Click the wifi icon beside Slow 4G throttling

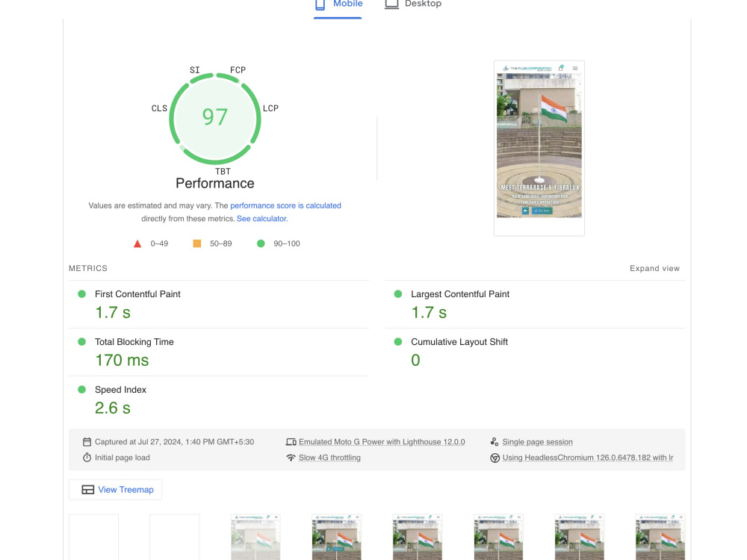pos(291,458)
